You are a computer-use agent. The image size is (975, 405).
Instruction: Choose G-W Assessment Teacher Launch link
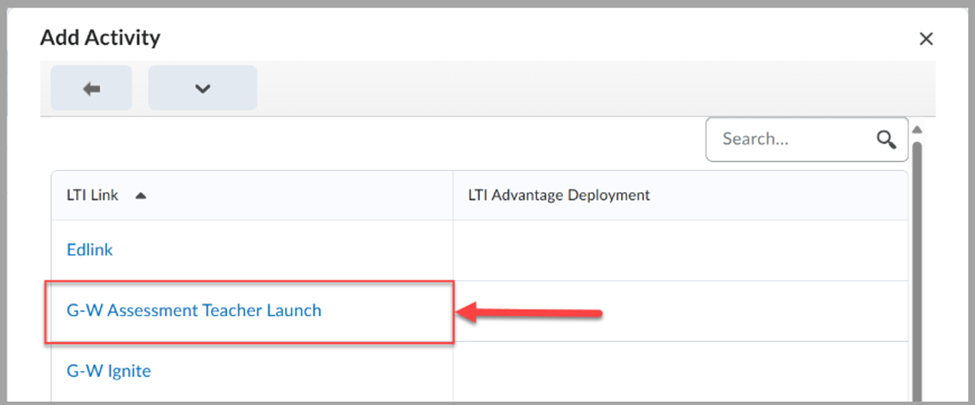click(x=194, y=310)
